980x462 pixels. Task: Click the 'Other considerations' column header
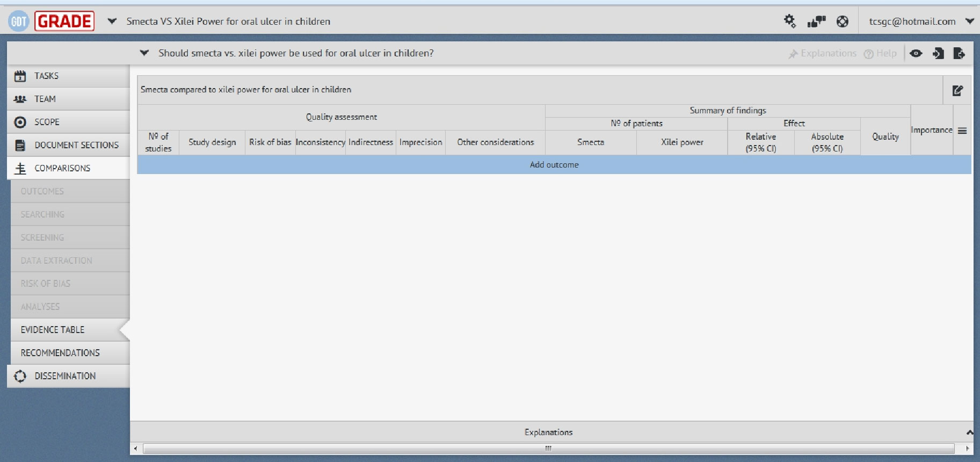tap(495, 142)
